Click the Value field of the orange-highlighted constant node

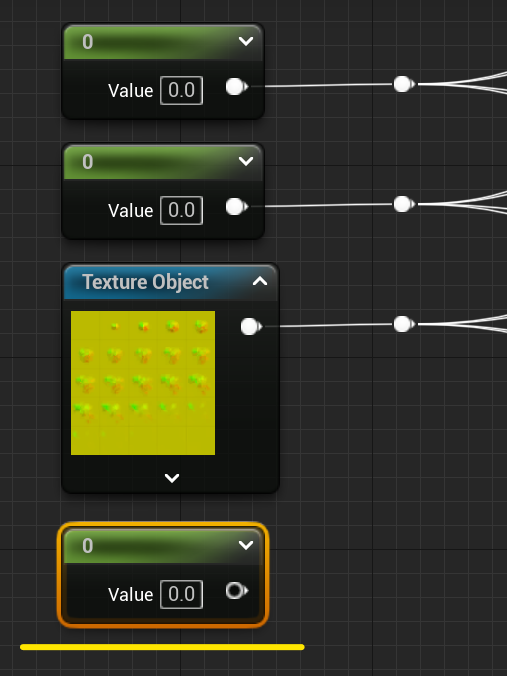pos(182,594)
